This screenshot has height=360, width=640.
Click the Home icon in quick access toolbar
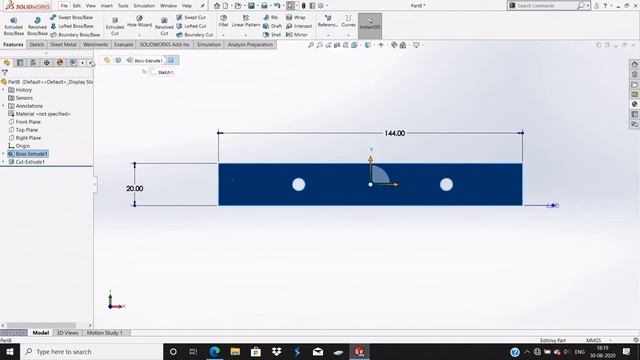(x=217, y=6)
